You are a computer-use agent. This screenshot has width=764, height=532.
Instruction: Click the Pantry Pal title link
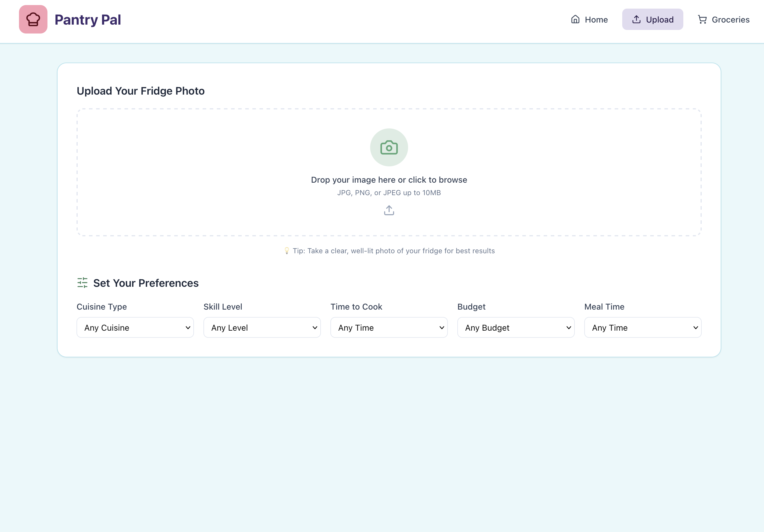[x=87, y=20]
